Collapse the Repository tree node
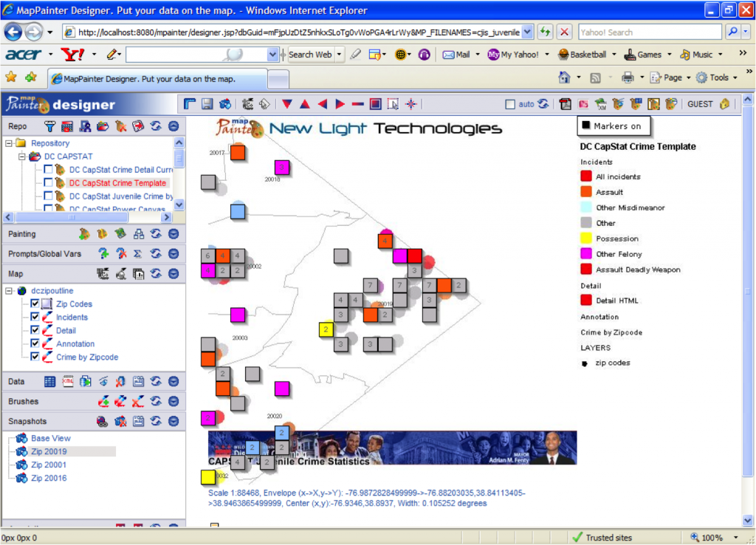Viewport: 756px width, 545px height. [9, 143]
